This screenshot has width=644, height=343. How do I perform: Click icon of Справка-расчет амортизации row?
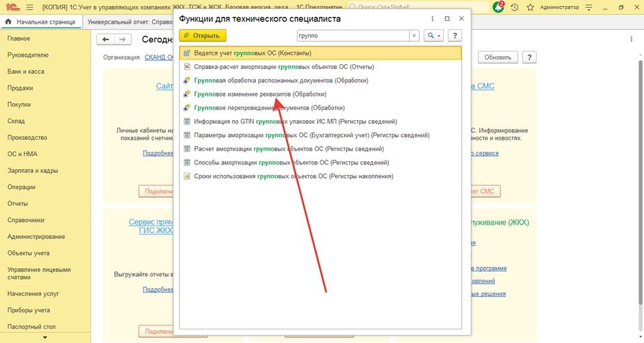pos(187,67)
